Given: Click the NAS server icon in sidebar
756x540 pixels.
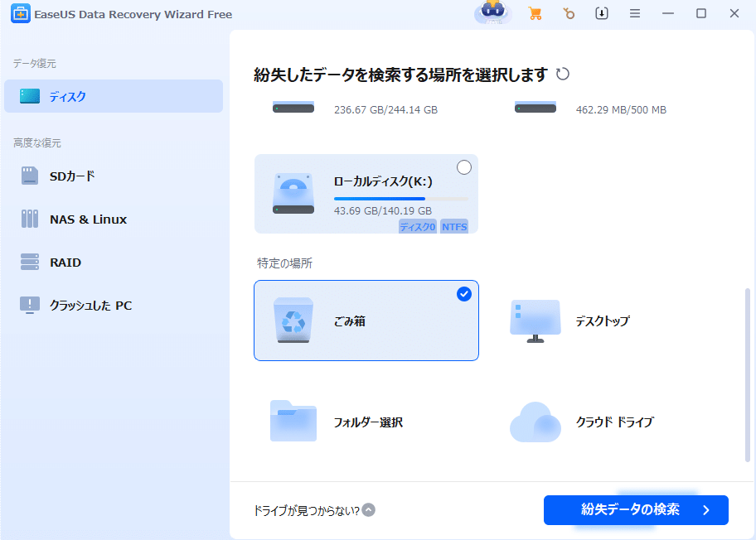Looking at the screenshot, I should (x=29, y=219).
